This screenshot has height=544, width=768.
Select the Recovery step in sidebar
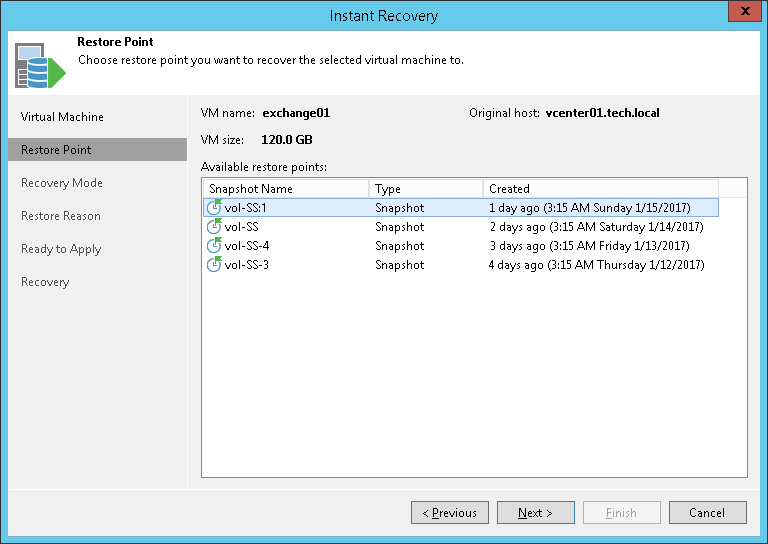pos(45,282)
